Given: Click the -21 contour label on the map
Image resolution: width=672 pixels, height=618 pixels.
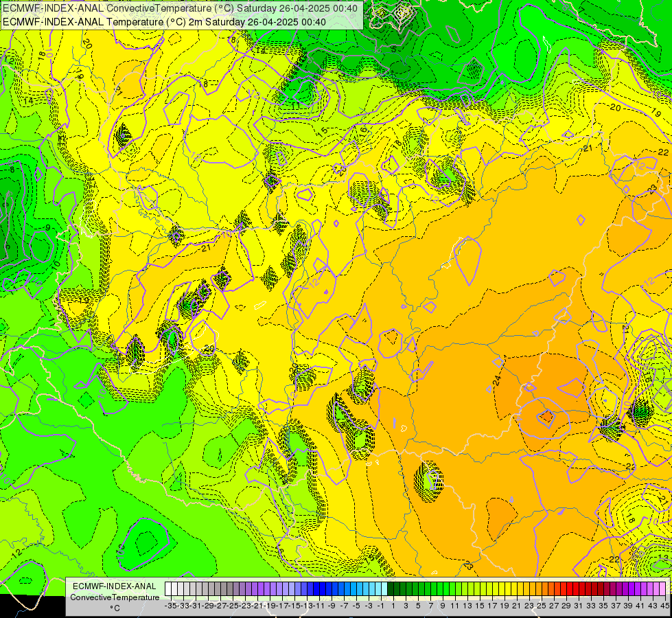Looking at the screenshot, I should [x=206, y=248].
